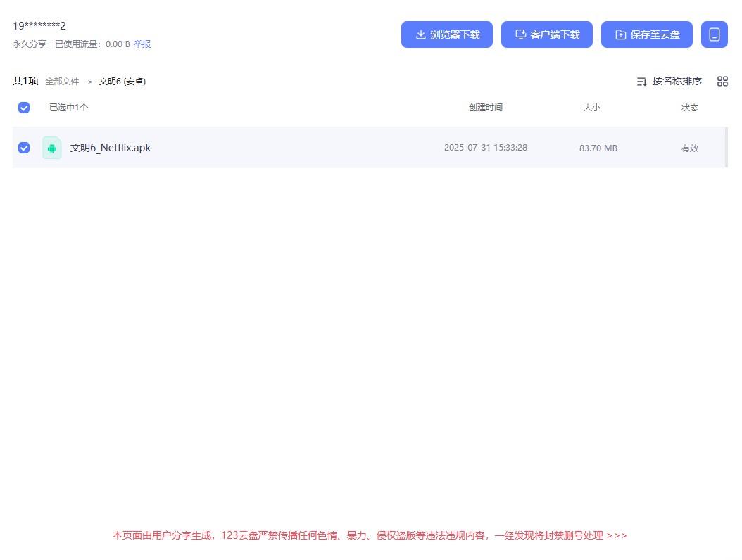Click the 文明6_Netflix.apk file name

(x=111, y=148)
